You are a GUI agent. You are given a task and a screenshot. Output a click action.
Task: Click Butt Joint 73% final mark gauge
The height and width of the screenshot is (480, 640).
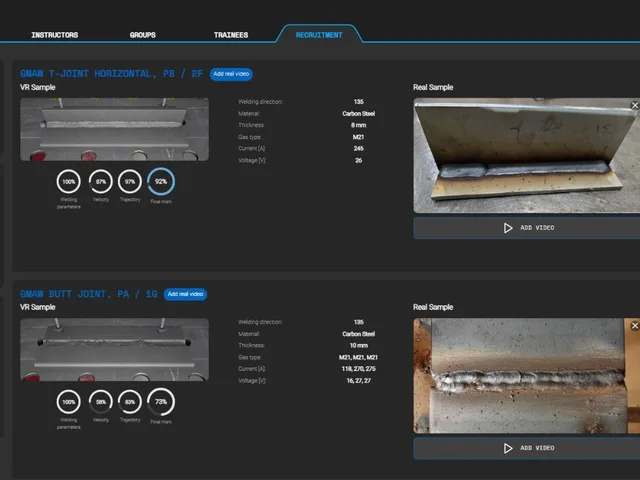coord(161,402)
